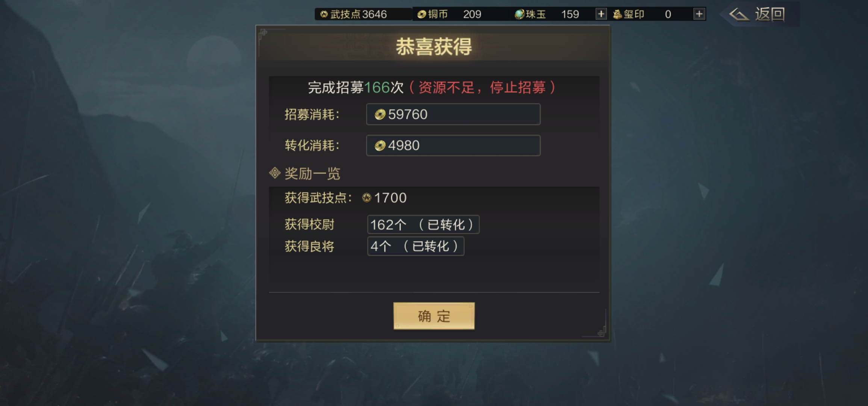Tap the 玺印 seal icon
Screen dimensions: 868x406
click(617, 14)
